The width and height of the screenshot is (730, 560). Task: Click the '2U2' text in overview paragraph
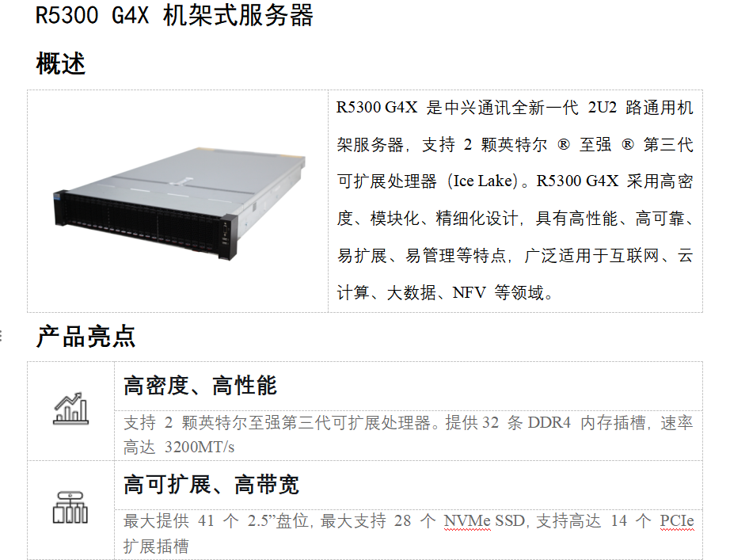pos(602,107)
